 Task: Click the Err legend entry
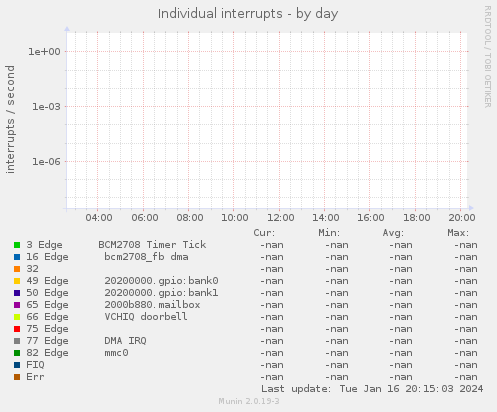(x=35, y=377)
